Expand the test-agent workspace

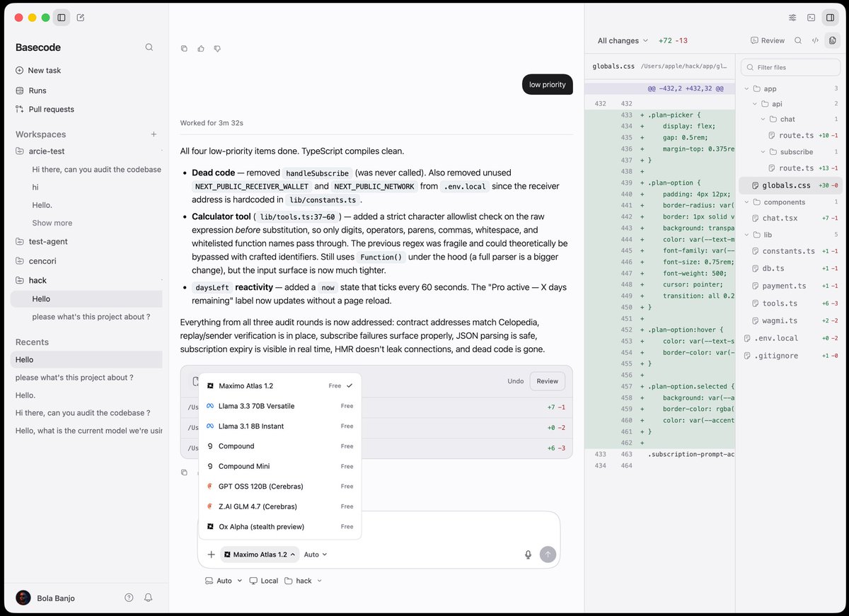point(48,241)
